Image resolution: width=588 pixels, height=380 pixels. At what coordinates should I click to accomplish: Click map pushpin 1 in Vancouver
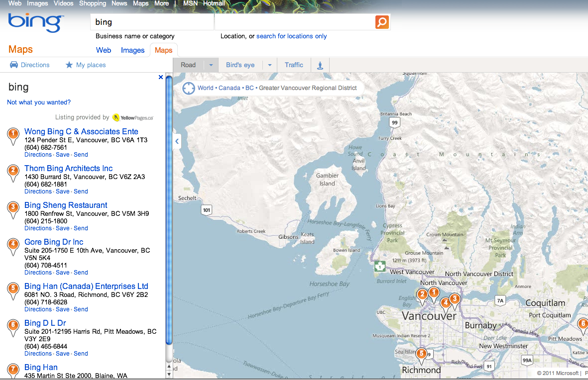point(434,293)
